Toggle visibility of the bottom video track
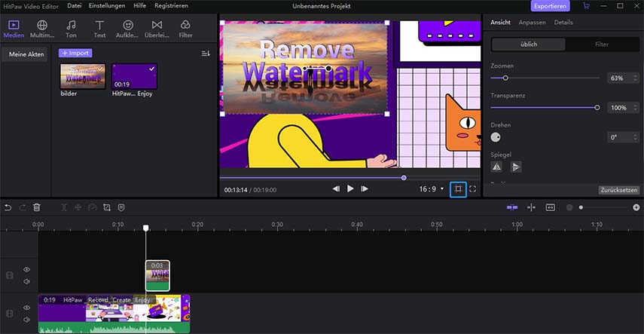The width and height of the screenshot is (644, 334). [26, 308]
